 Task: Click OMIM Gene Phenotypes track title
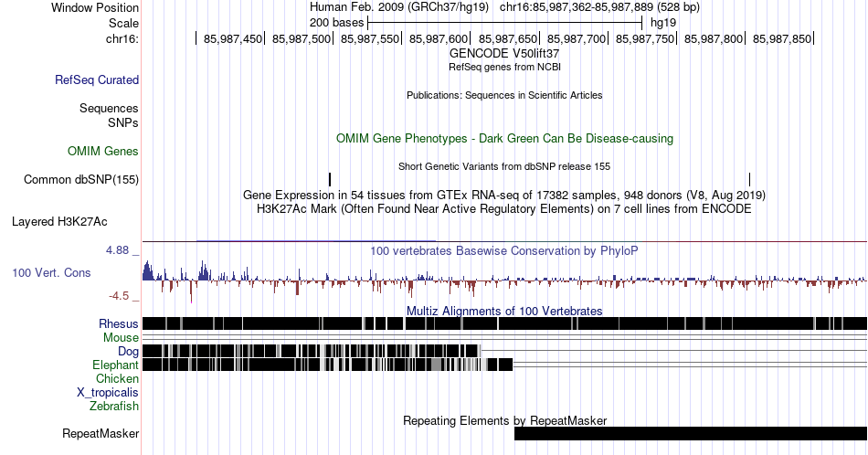click(504, 138)
